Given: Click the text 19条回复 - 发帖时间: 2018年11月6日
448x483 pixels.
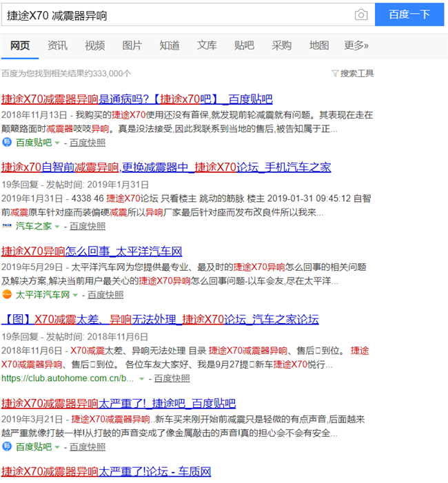Looking at the screenshot, I should pyautogui.click(x=75, y=336).
